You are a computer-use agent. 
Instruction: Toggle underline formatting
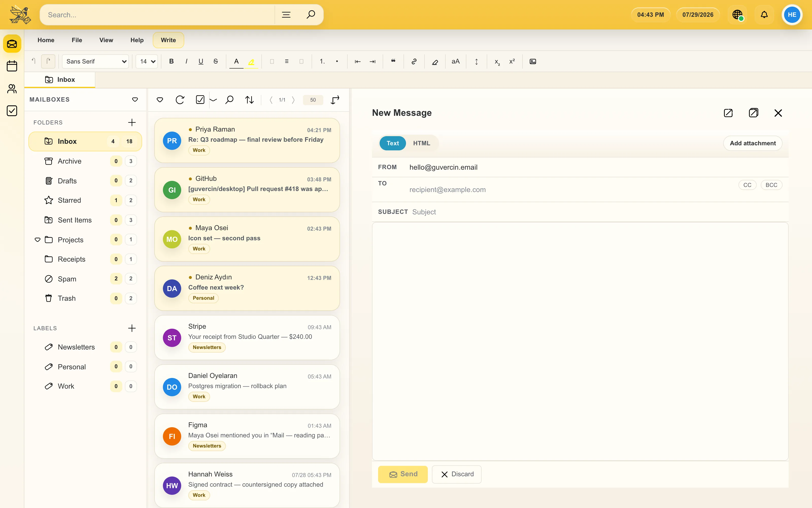coord(201,61)
